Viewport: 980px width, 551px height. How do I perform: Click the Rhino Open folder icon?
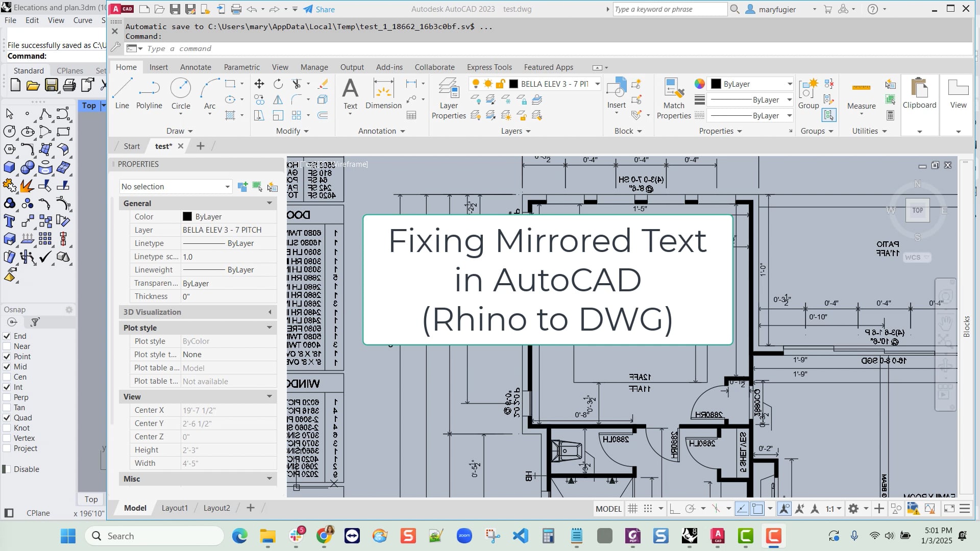point(33,85)
